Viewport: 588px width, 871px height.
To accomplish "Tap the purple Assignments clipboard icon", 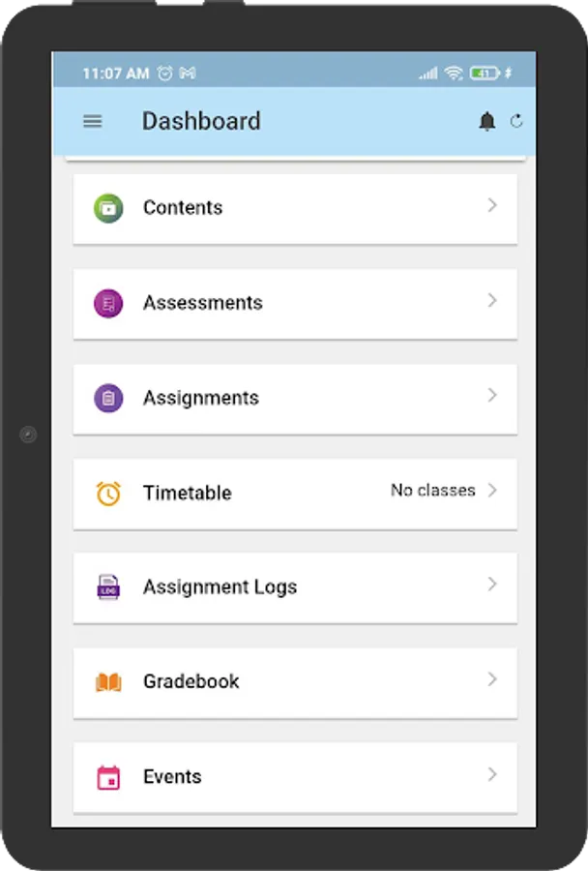I will coord(108,398).
